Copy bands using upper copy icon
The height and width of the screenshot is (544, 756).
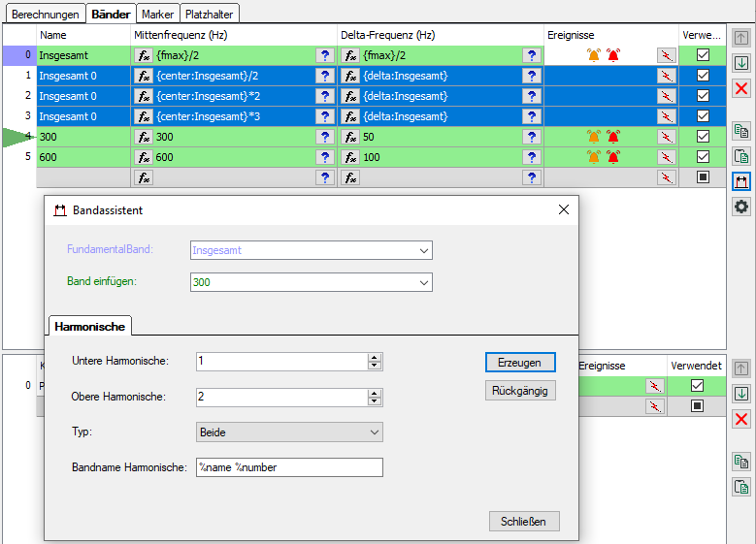tap(741, 131)
